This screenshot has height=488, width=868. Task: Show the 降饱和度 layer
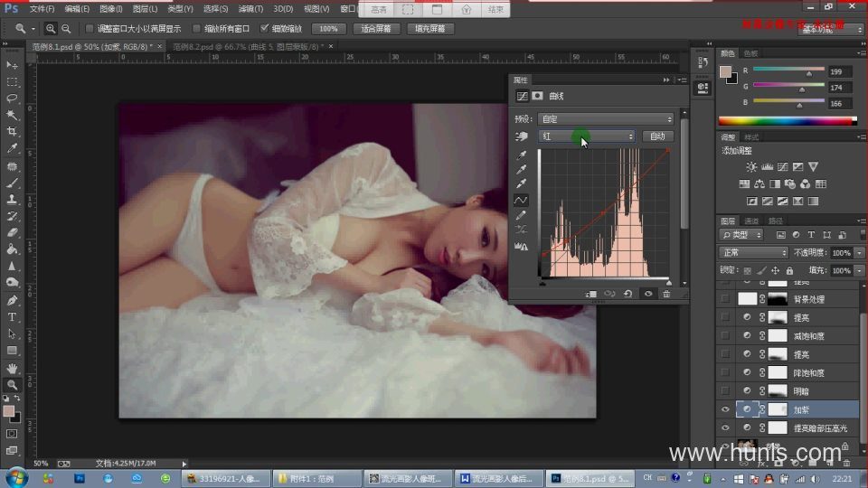[725, 372]
